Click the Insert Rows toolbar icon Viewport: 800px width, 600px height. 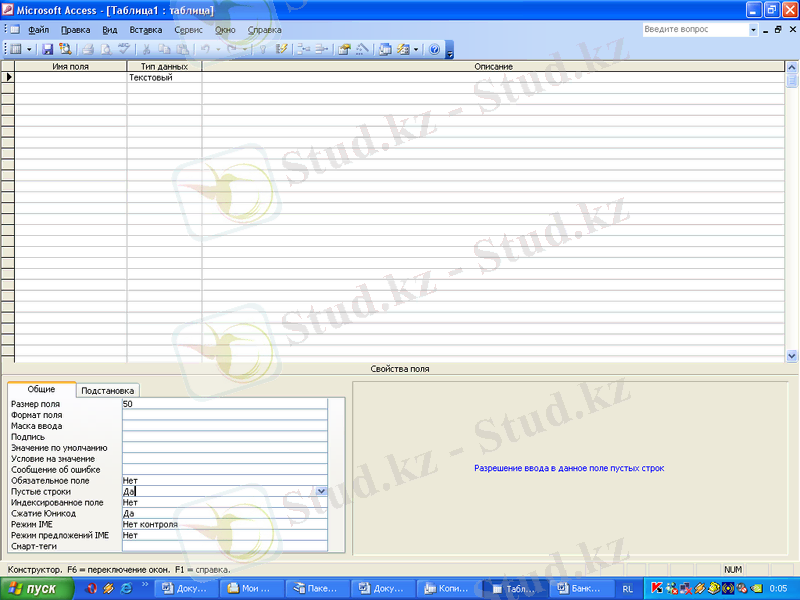coord(304,49)
